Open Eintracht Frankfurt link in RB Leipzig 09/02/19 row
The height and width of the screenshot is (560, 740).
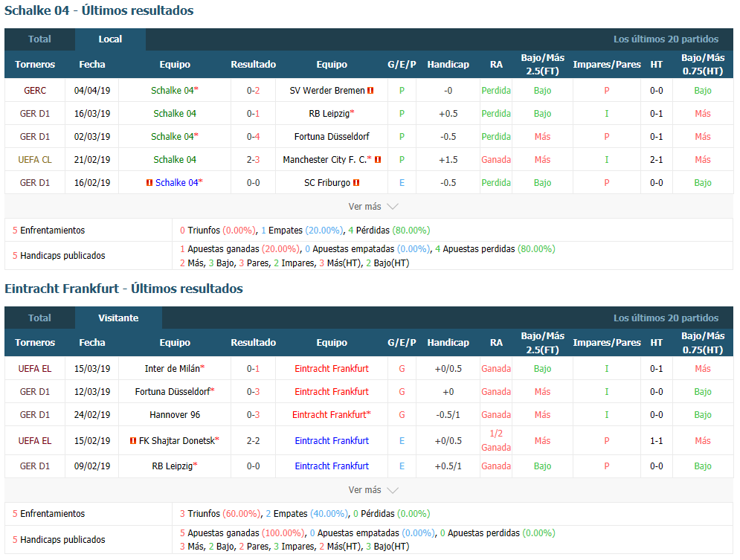pos(332,466)
